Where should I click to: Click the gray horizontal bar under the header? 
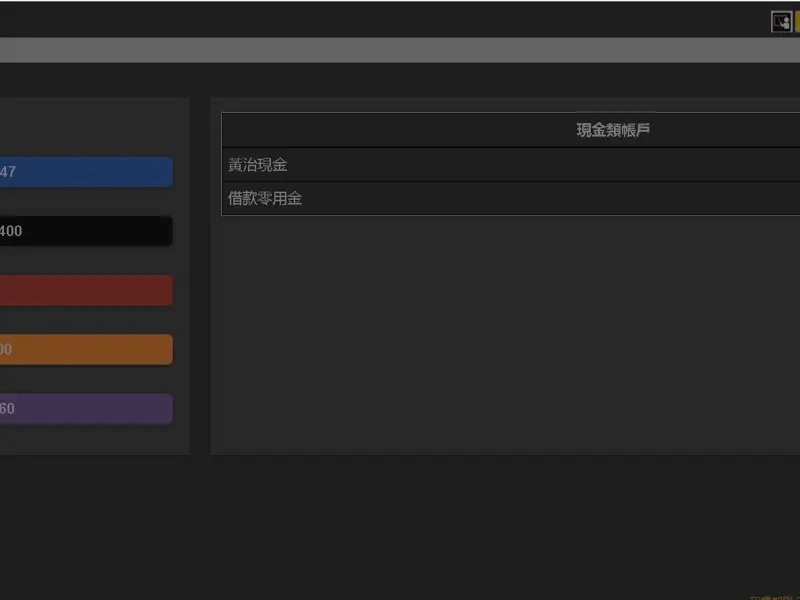(x=400, y=50)
